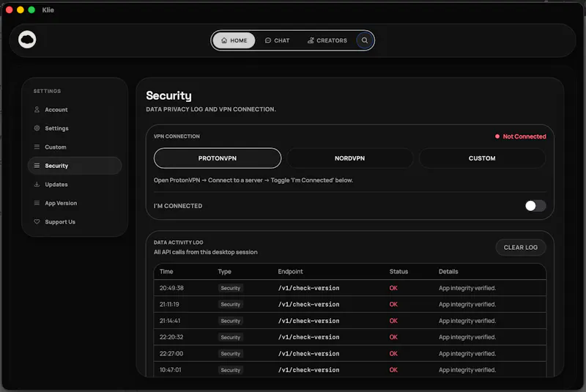Screen dimensions: 586x392
Task: Select the 21:11:19 time cell
Action: point(169,304)
